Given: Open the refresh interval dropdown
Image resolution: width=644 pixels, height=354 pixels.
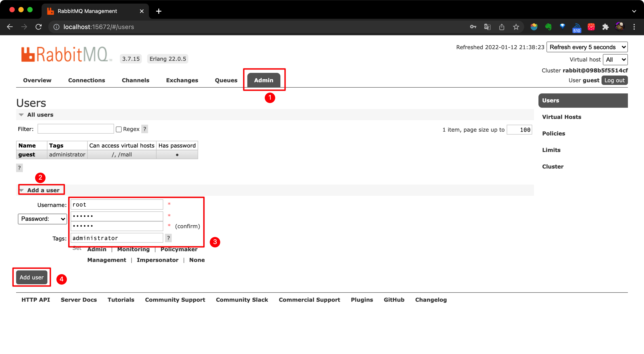Looking at the screenshot, I should coord(587,47).
